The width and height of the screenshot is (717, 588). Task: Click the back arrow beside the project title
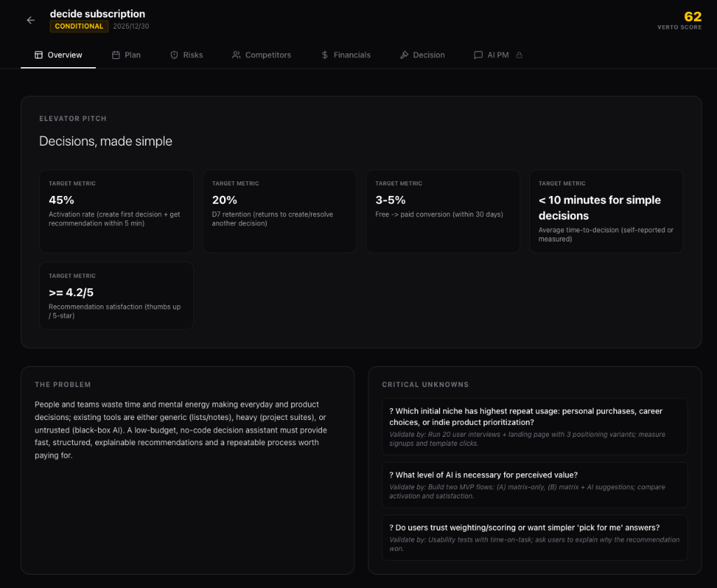click(31, 20)
